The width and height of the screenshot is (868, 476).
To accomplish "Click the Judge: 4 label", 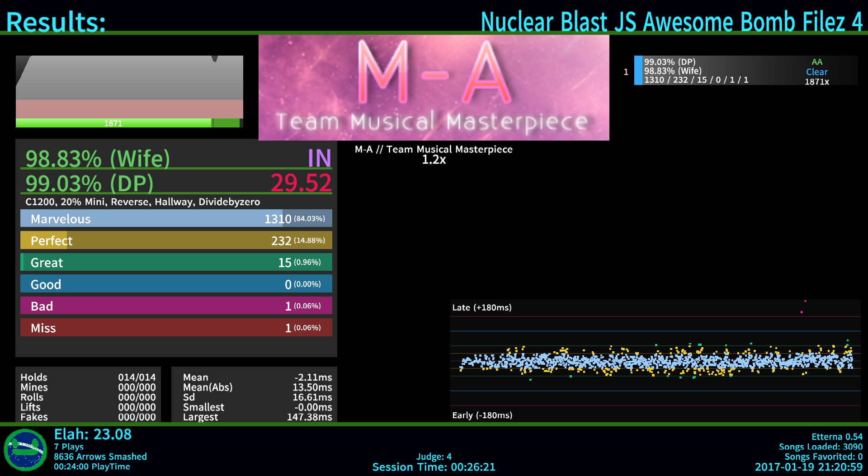I will tap(434, 457).
